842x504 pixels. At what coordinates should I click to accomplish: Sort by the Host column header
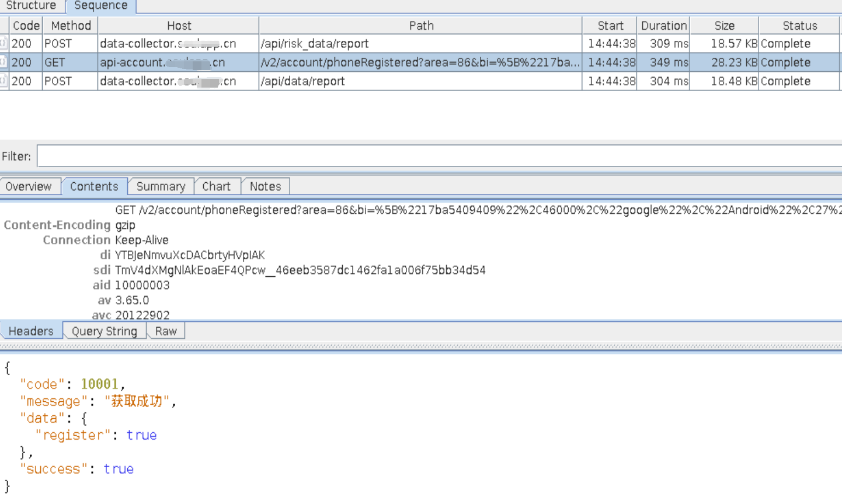coord(179,26)
